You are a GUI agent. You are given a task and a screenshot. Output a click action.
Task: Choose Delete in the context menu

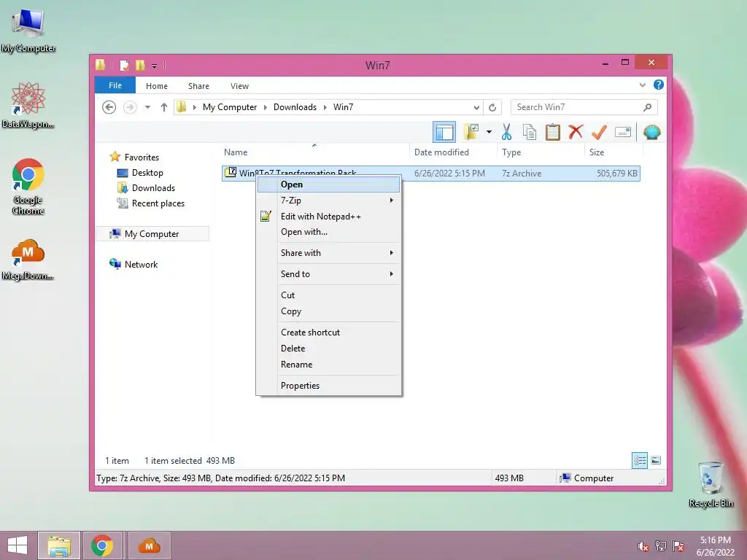tap(329, 349)
